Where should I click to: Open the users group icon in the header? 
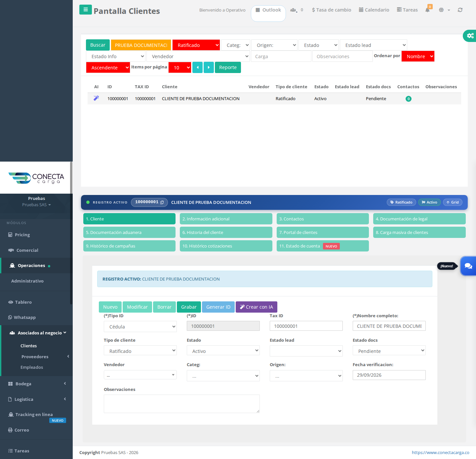click(293, 10)
